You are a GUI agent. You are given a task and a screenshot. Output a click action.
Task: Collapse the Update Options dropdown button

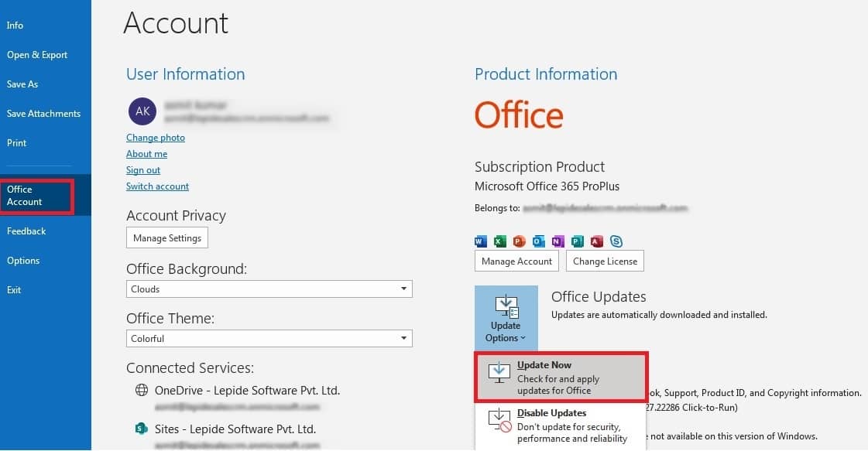506,318
